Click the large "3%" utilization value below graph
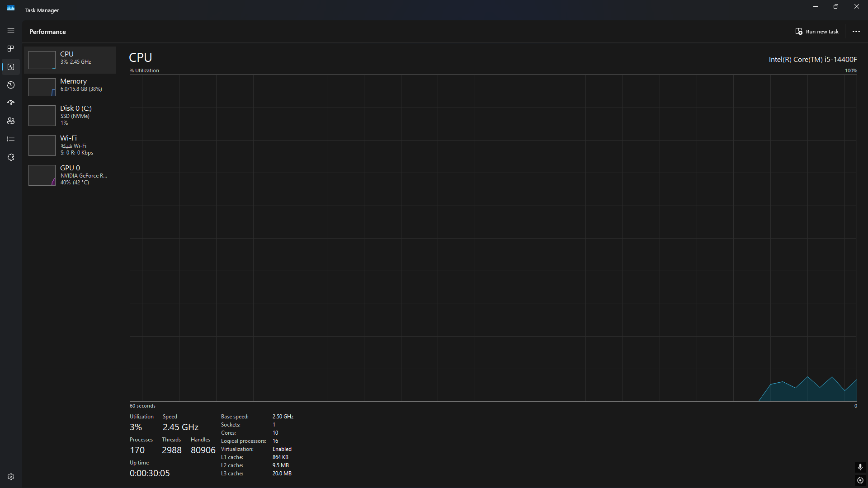This screenshot has height=488, width=868. tap(136, 427)
